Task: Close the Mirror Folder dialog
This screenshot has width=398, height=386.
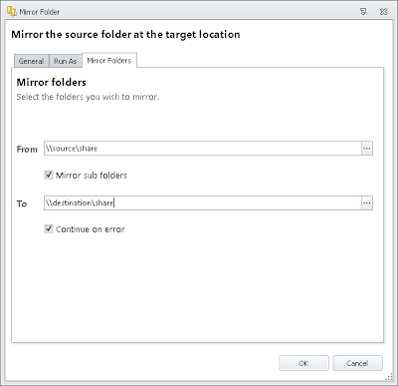Action: click(x=383, y=12)
